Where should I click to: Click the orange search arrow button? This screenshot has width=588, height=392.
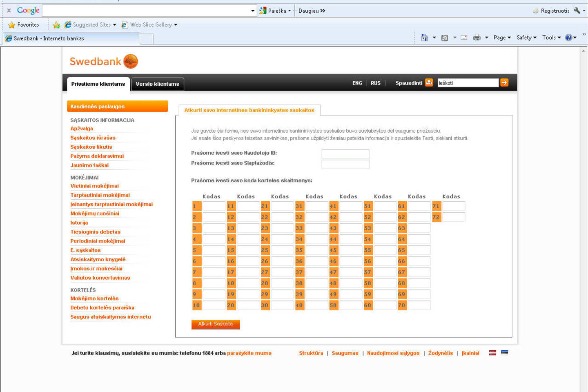point(504,82)
